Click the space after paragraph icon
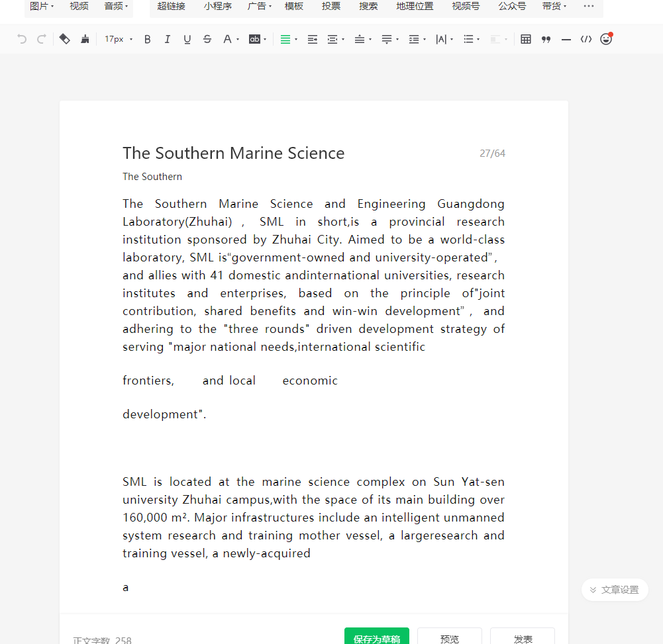Viewport: 663px width, 644px height. (x=386, y=39)
